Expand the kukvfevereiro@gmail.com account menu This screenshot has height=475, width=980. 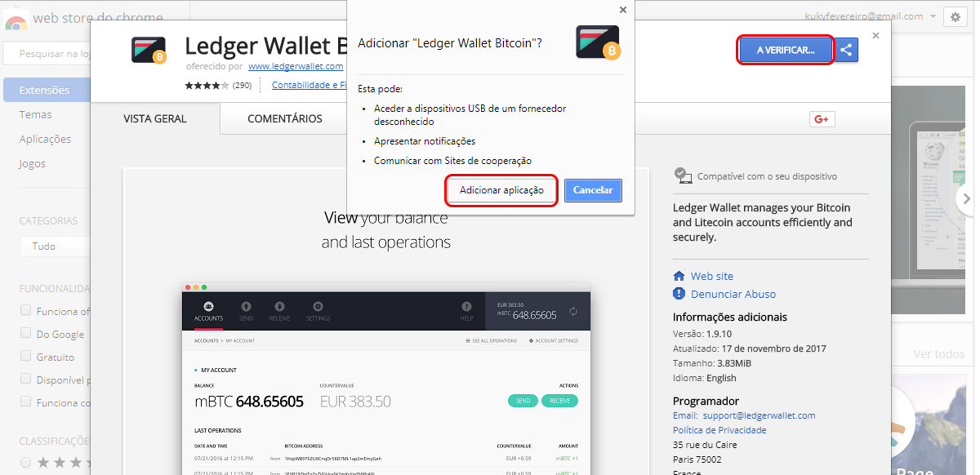coord(871,16)
